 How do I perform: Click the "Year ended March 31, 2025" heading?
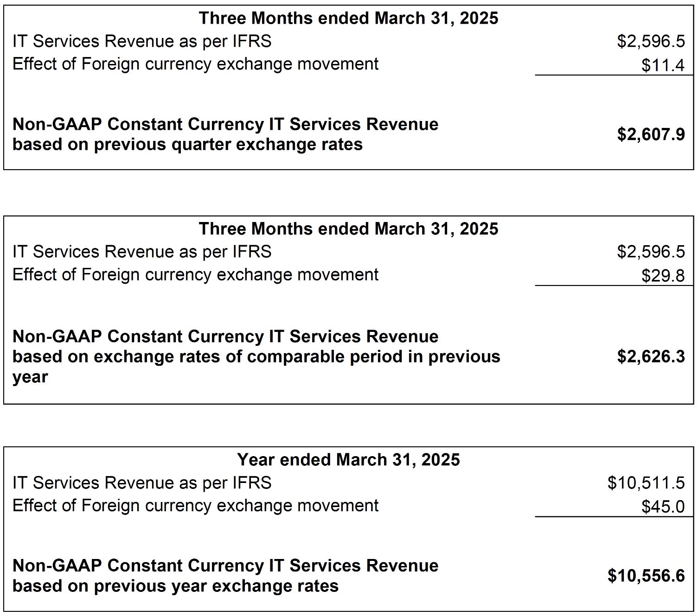pos(348,460)
